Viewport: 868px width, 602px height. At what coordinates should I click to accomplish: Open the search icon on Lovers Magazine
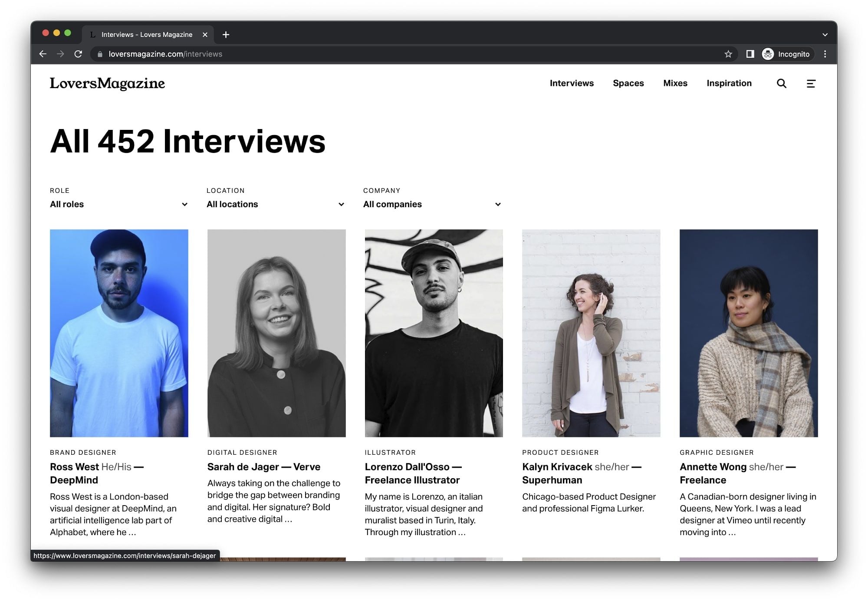781,83
